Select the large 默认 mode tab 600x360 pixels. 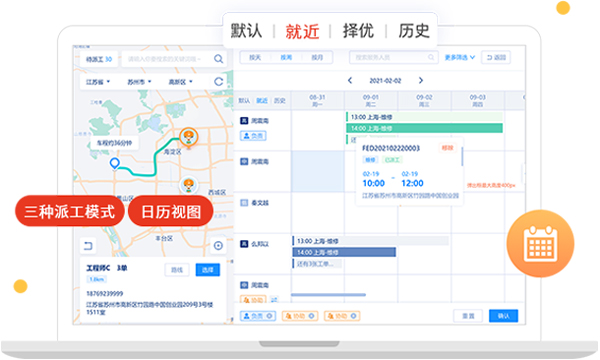click(x=246, y=31)
